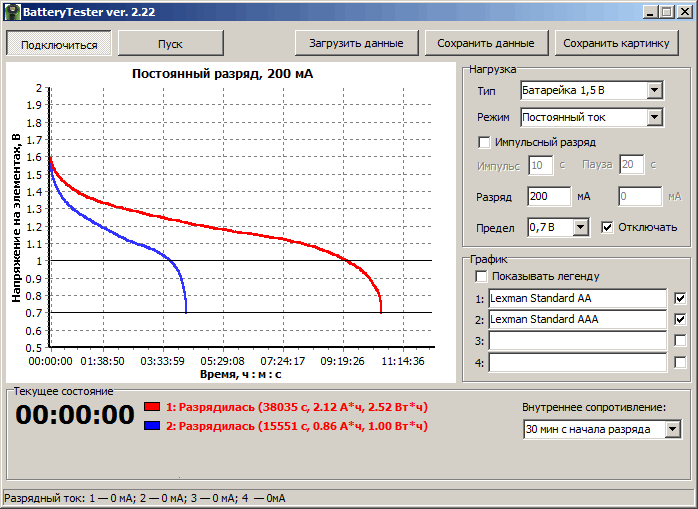Screen dimensions: 698x509
Task: Click the empty name field for channel 3
Action: point(577,341)
